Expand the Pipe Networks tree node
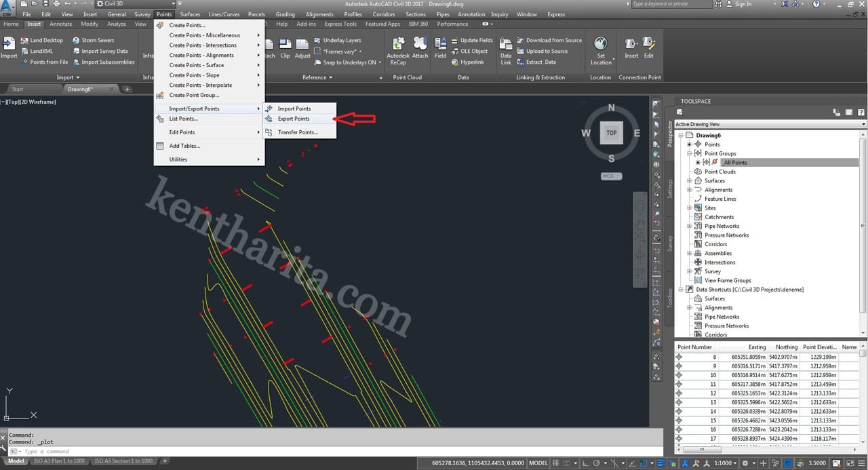Image resolution: width=868 pixels, height=470 pixels. [x=690, y=227]
